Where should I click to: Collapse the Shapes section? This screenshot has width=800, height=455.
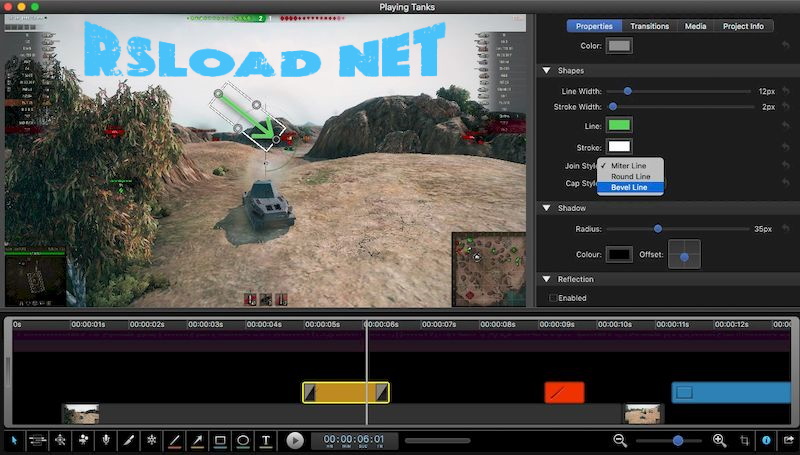coord(546,70)
